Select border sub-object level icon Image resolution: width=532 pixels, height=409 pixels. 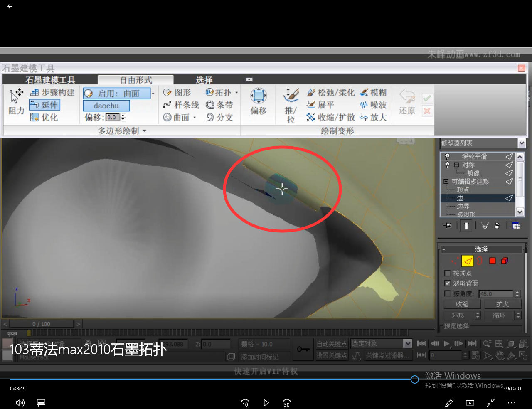(x=480, y=261)
